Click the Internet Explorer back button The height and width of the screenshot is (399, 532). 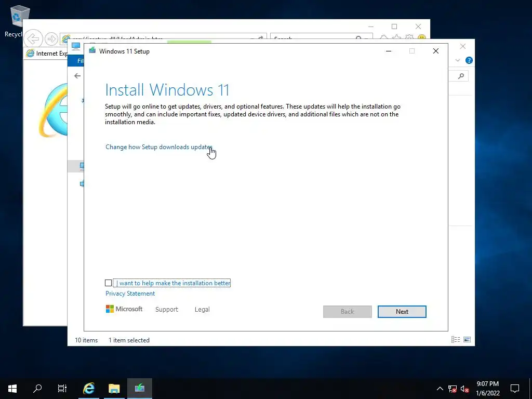point(33,39)
